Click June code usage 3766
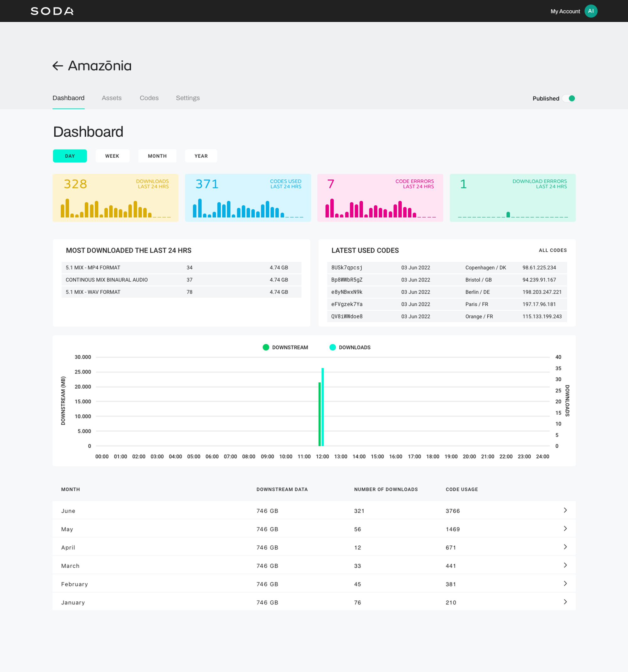 (453, 511)
